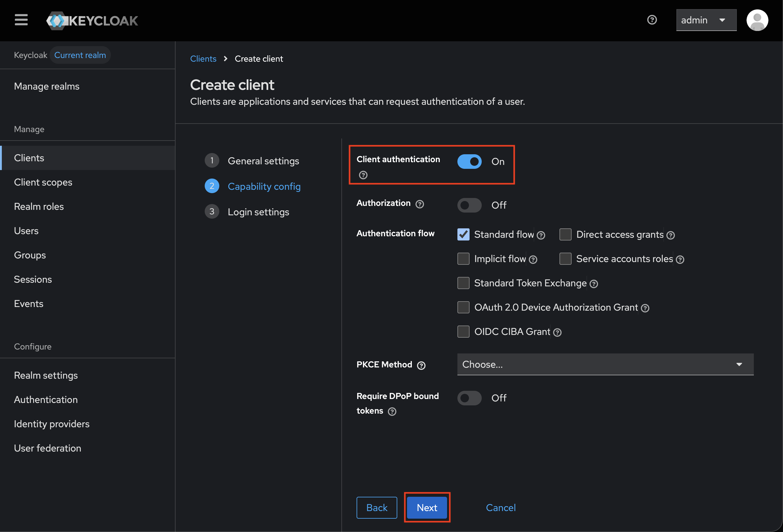Click the Standard flow help icon

541,235
